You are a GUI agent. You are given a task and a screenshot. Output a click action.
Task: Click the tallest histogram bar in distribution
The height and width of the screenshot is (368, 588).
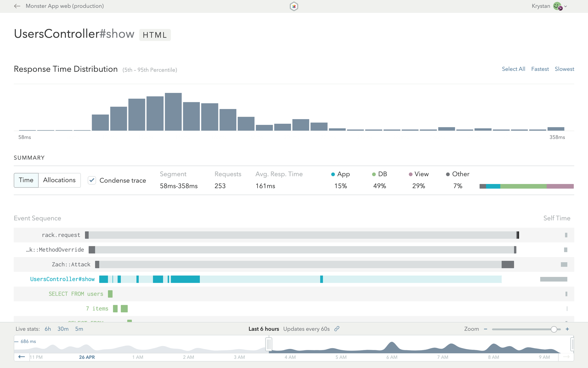[x=173, y=112]
